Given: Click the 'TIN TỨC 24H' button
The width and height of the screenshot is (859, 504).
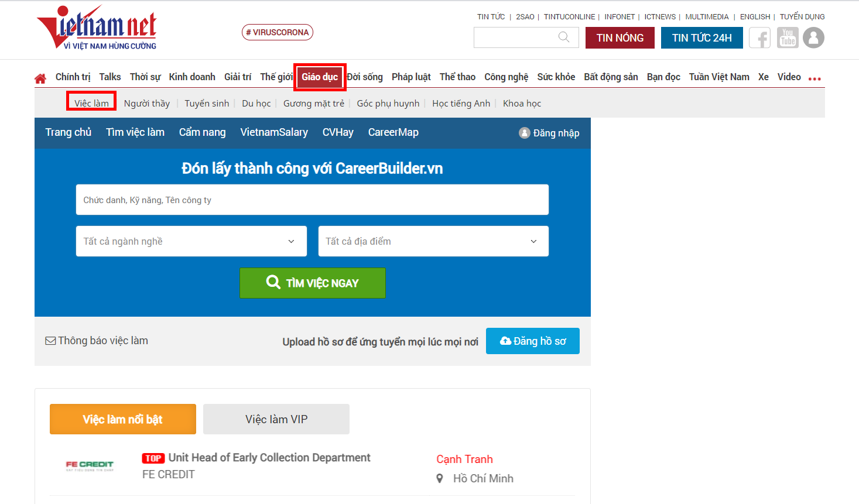Looking at the screenshot, I should click(x=702, y=38).
